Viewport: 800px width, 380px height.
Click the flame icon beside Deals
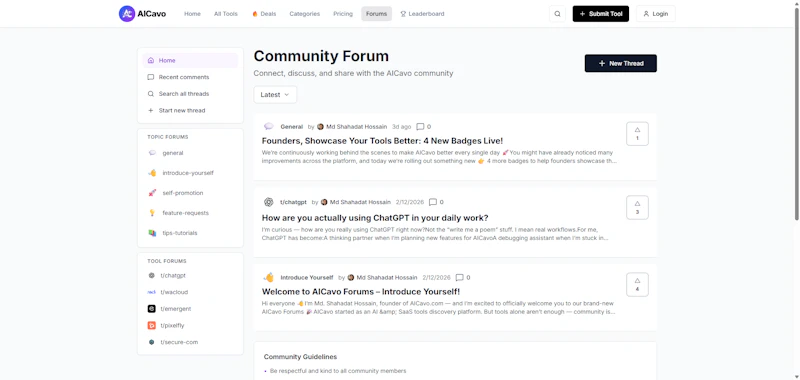pos(255,14)
